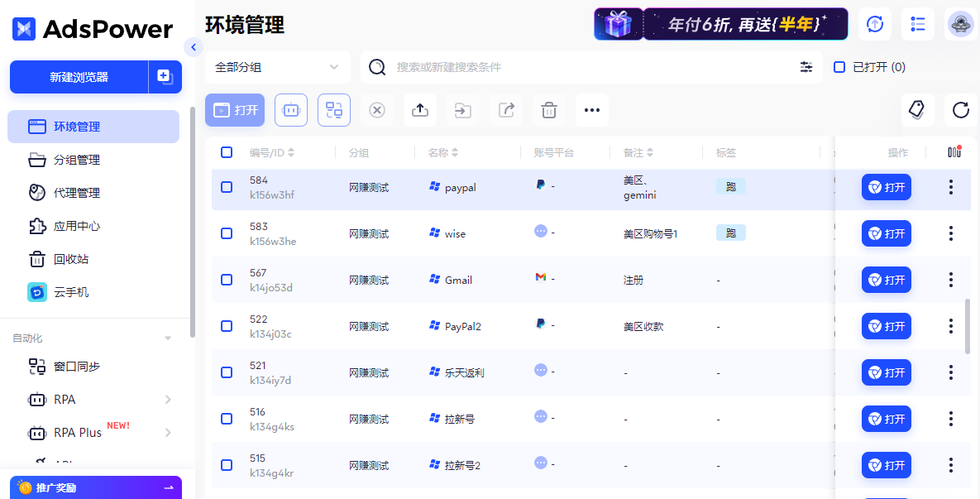Click the delete trash icon in the toolbar
Screen dimensions: 980x499
tap(548, 110)
